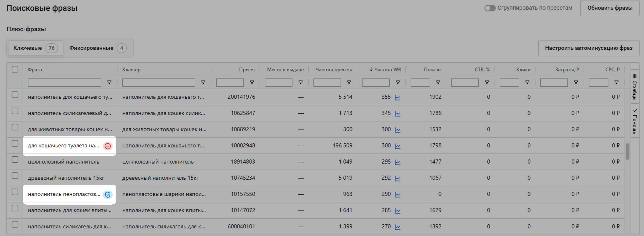
Task: Click CTR filter input
Action: coord(465,82)
